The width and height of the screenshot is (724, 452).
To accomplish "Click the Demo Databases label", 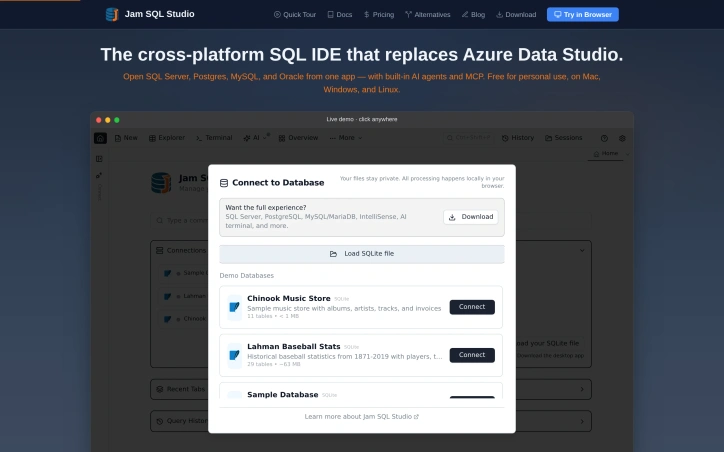I will 247,276.
